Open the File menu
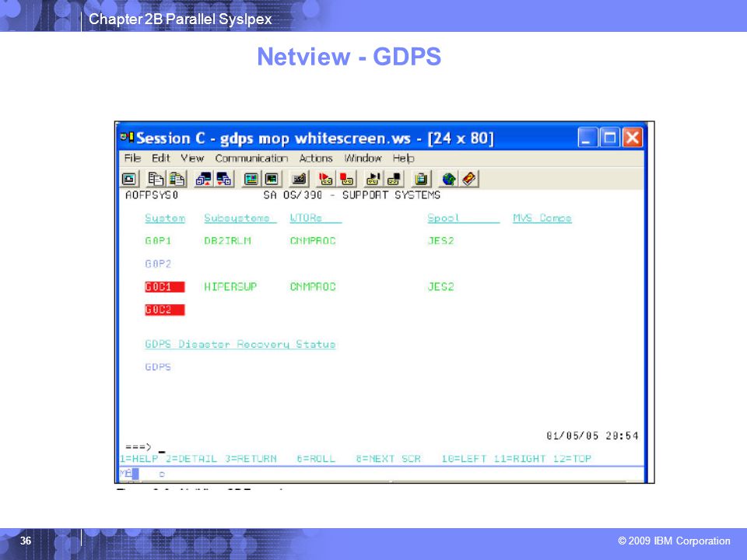 click(132, 158)
